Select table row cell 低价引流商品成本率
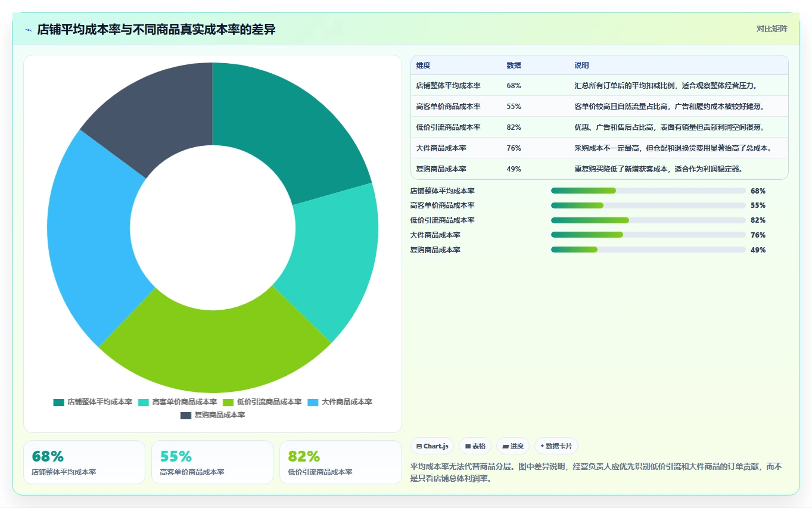812x508 pixels. tap(448, 127)
